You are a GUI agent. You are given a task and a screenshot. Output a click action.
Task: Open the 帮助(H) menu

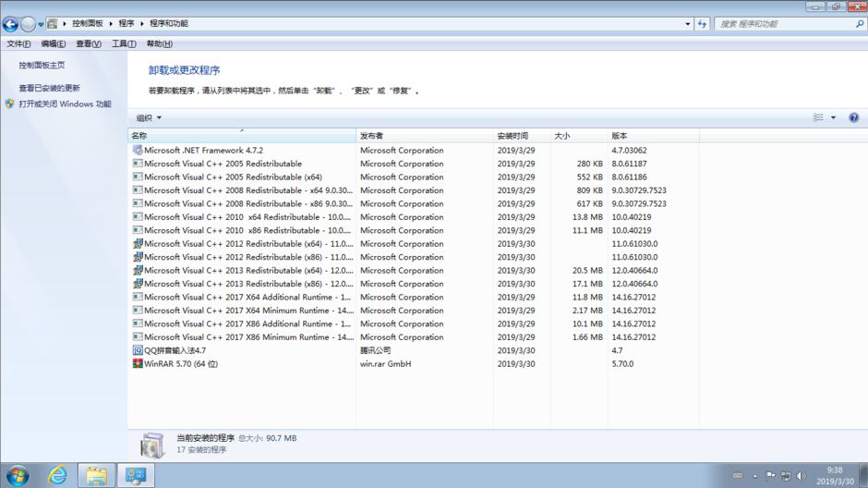coord(160,43)
